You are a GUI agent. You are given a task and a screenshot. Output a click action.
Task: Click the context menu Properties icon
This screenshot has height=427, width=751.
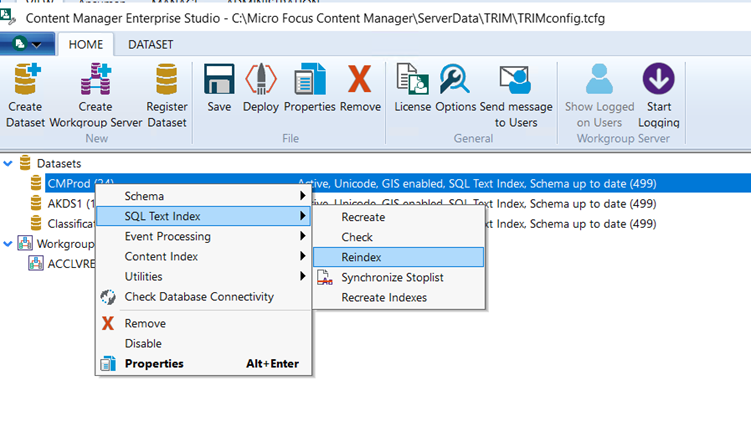(108, 364)
